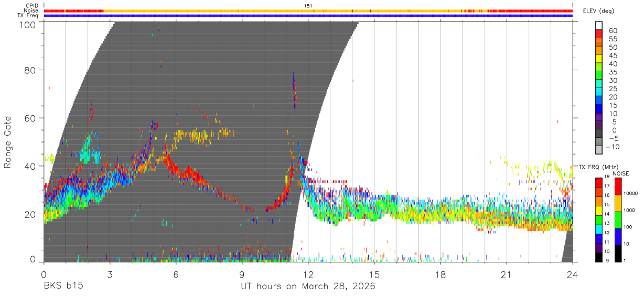Screen dimensions: 644x297
Task: Click the "ELEV (deg)" legend title
Action: click(600, 11)
